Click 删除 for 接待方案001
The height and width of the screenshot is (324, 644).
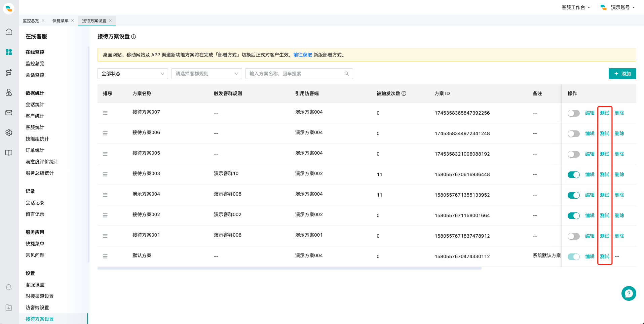pyautogui.click(x=619, y=236)
